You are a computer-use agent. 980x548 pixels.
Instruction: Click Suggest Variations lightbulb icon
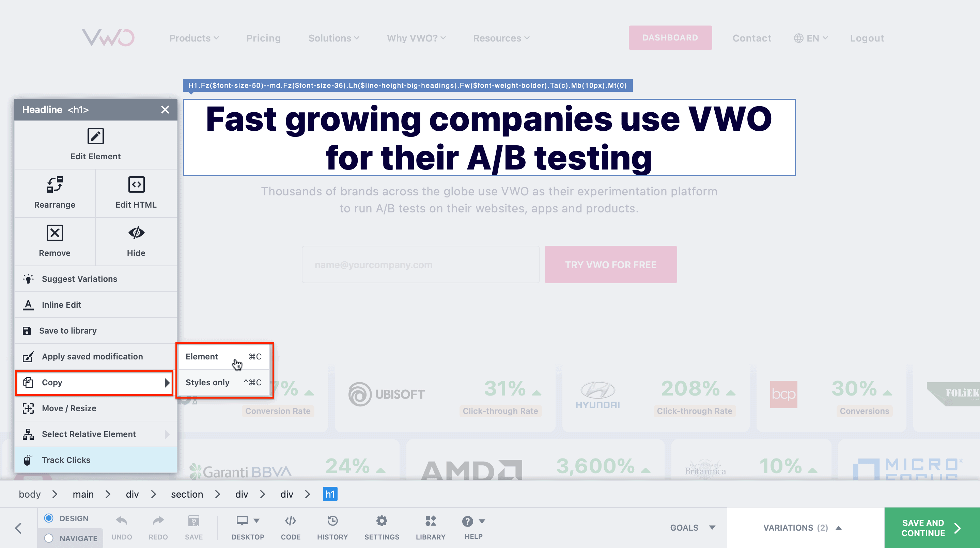pyautogui.click(x=28, y=278)
